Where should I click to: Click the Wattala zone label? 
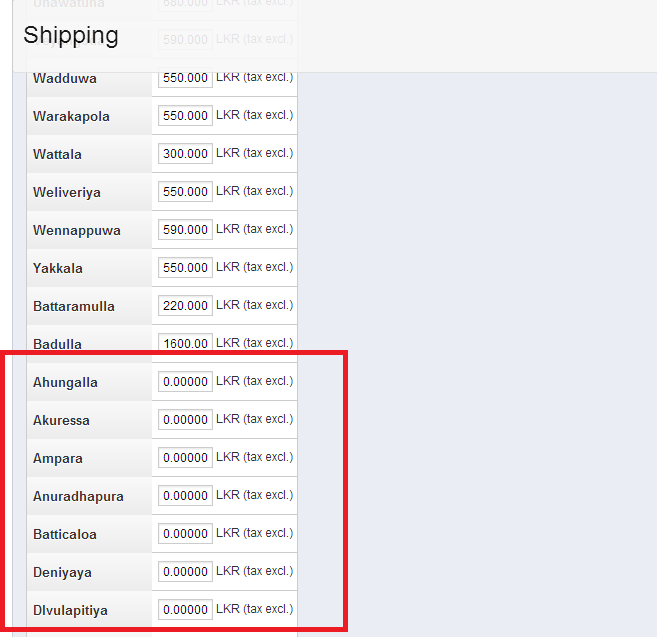point(57,154)
